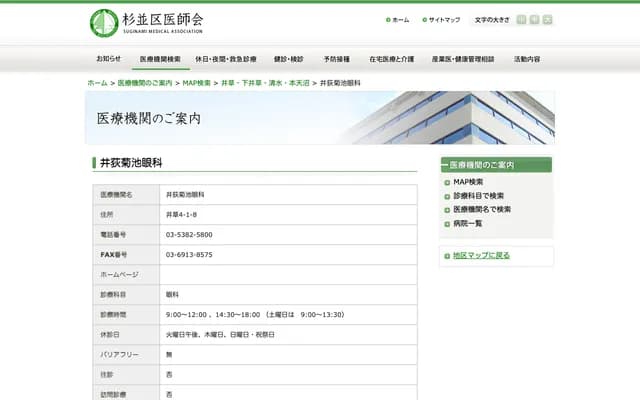Click FAX番号 row label

point(113,255)
